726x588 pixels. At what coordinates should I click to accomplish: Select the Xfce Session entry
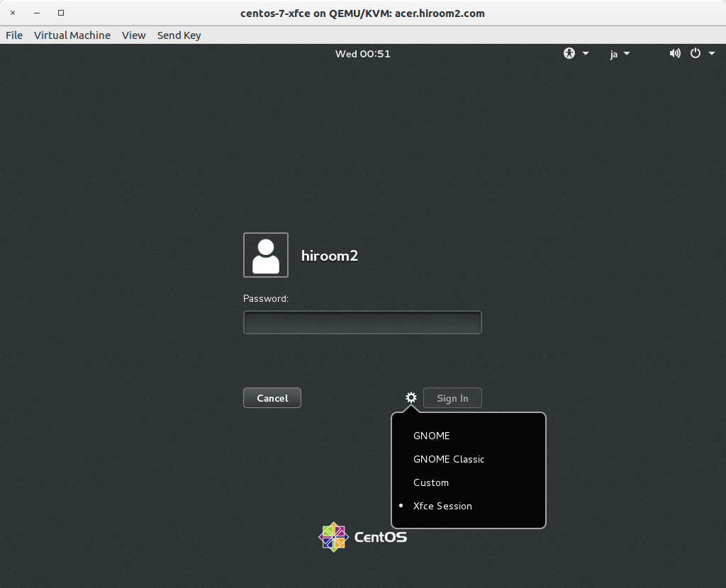coord(442,506)
